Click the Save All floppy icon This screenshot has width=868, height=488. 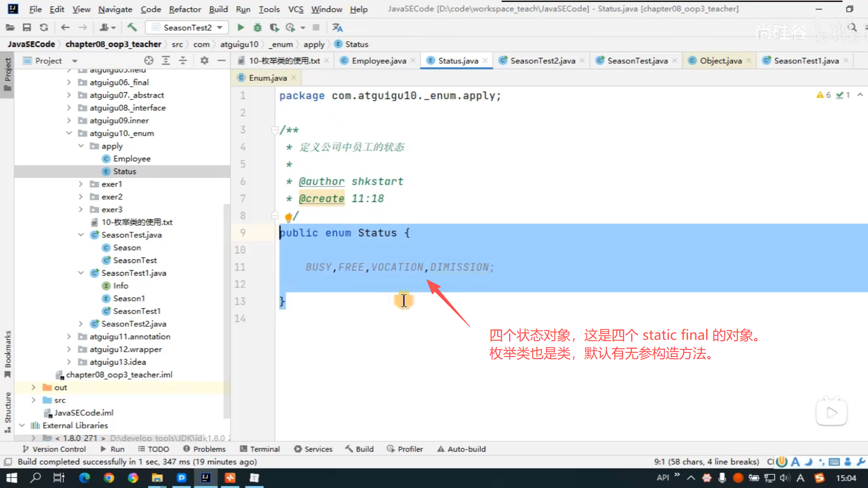pos(27,28)
